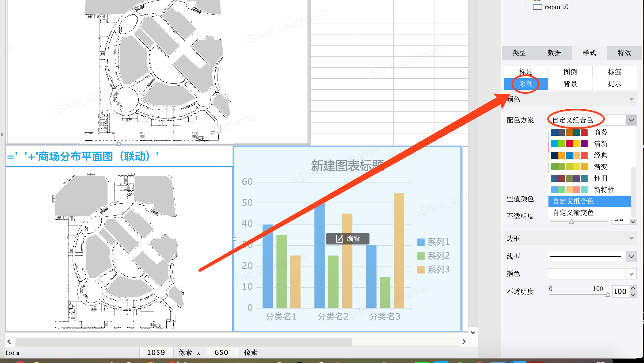Choose the 经典 color scheme
The width and height of the screenshot is (644, 363).
[x=589, y=155]
